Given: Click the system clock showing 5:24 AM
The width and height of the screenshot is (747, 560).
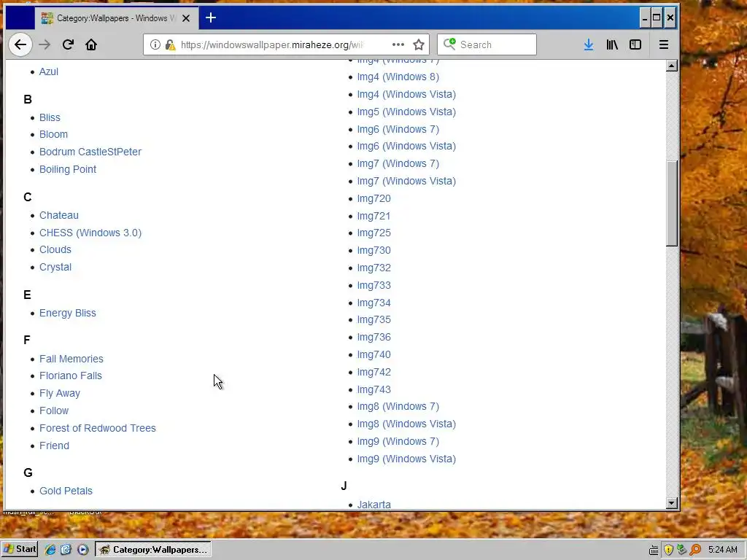Looking at the screenshot, I should pos(723,550).
